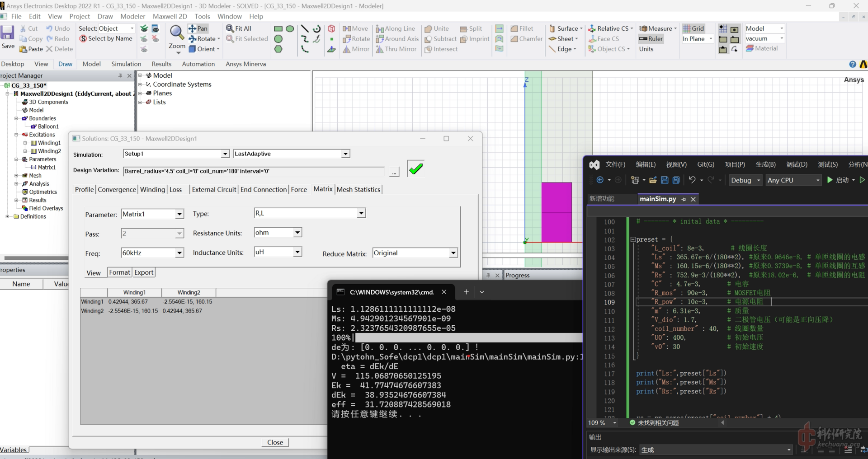
Task: Open the Type R,L dropdown
Action: 361,213
